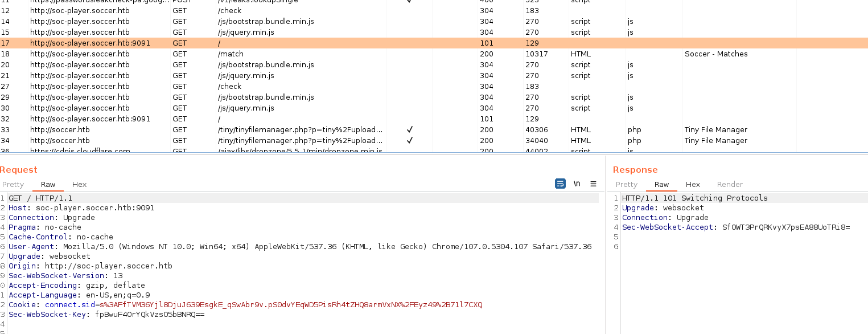Select the Raw tab in Request panel
868x334 pixels.
click(48, 184)
